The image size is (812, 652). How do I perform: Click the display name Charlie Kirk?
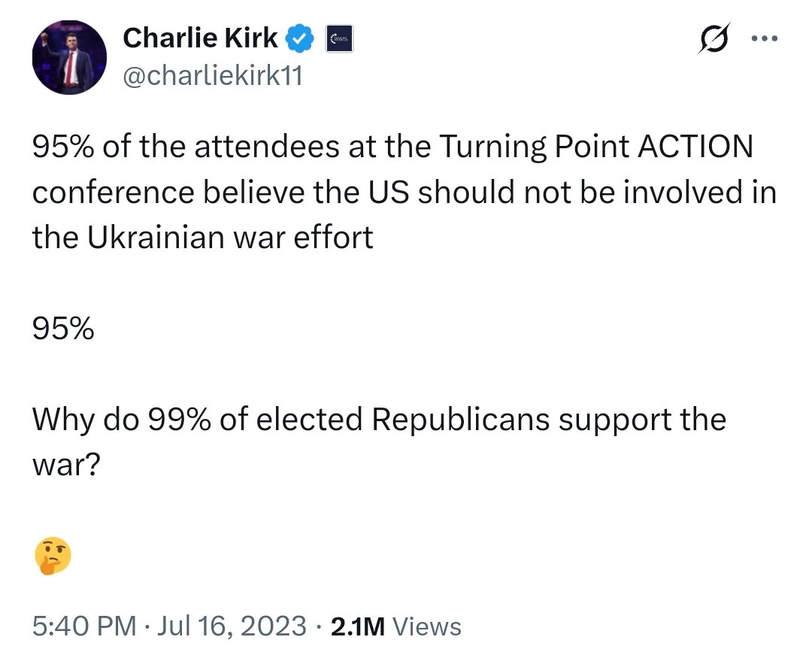[199, 38]
